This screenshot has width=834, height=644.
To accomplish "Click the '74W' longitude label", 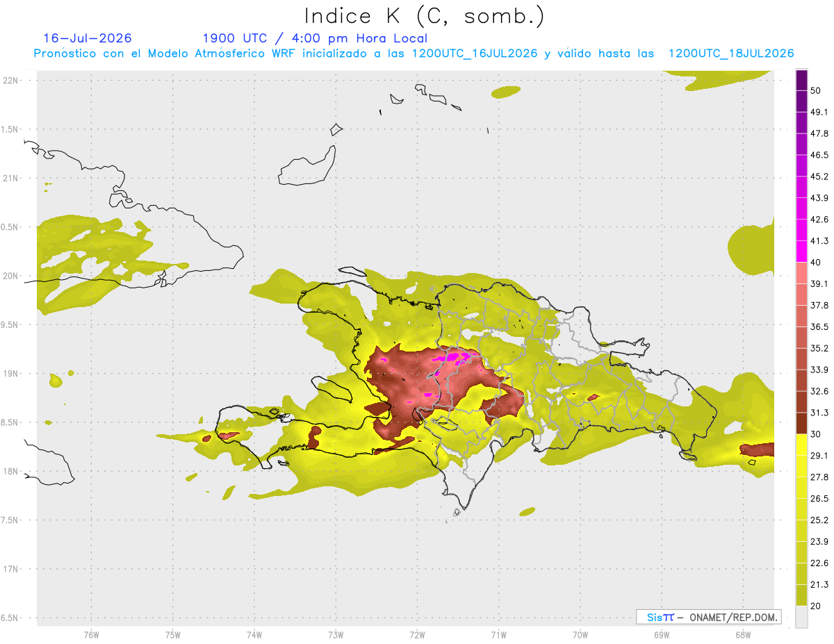I will 254,635.
